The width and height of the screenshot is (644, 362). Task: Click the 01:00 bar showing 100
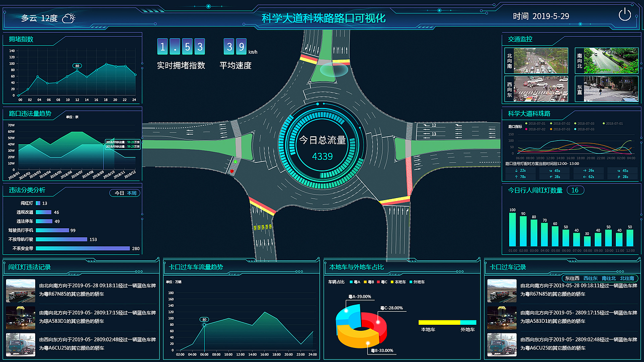[513, 229]
